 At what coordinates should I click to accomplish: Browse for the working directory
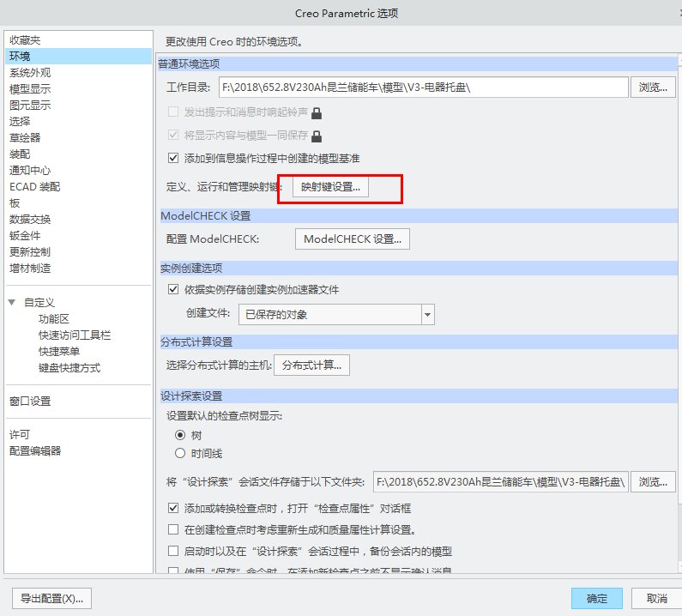(x=653, y=88)
